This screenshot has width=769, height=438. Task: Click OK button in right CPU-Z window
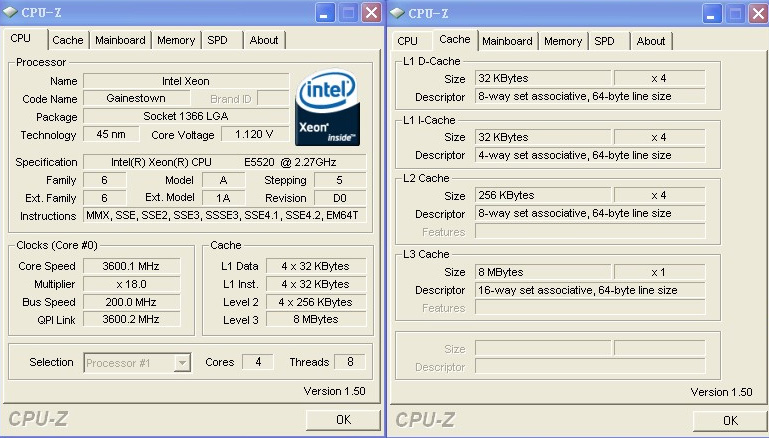click(x=730, y=421)
